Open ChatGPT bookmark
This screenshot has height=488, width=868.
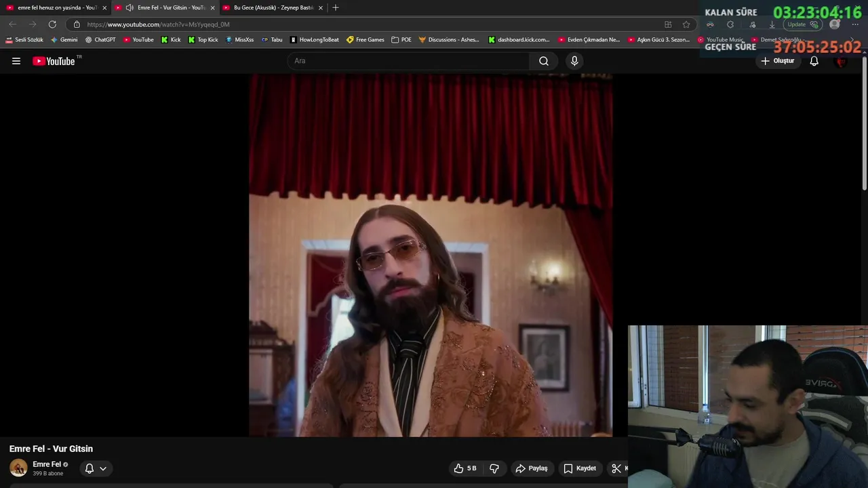point(100,40)
